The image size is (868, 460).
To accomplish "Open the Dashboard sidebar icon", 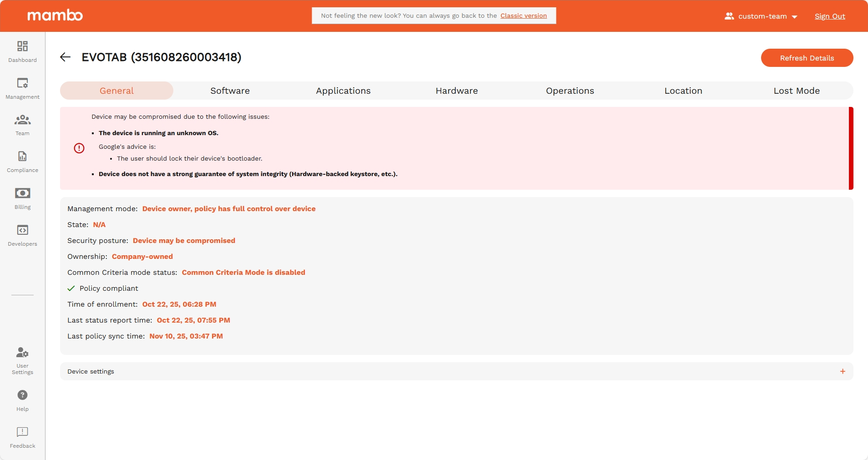I will click(x=22, y=46).
